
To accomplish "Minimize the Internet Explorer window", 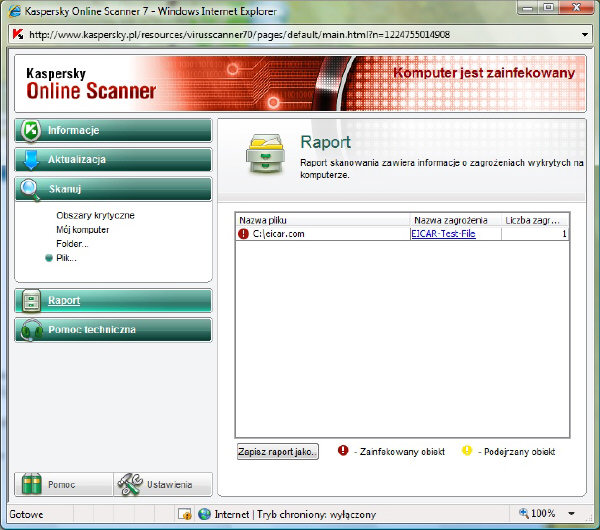I will (x=527, y=8).
